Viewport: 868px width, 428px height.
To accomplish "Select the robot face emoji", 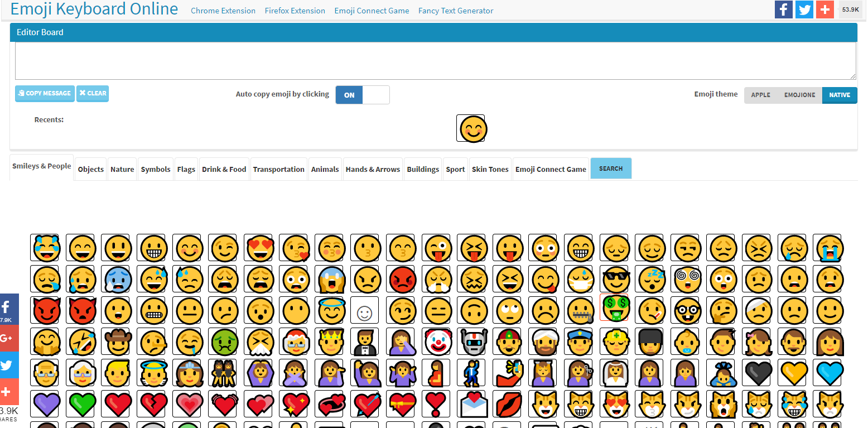I will tap(473, 342).
